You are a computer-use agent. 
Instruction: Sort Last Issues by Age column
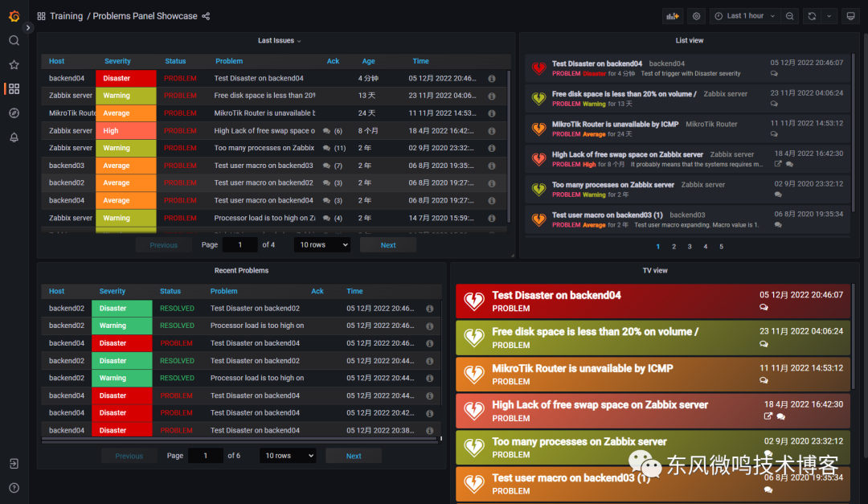click(x=368, y=61)
